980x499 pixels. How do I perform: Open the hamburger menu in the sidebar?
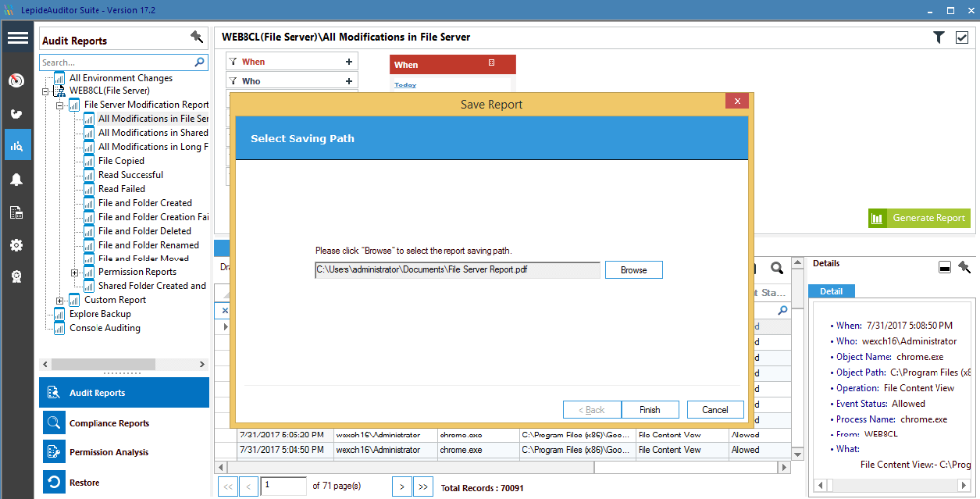point(17,38)
